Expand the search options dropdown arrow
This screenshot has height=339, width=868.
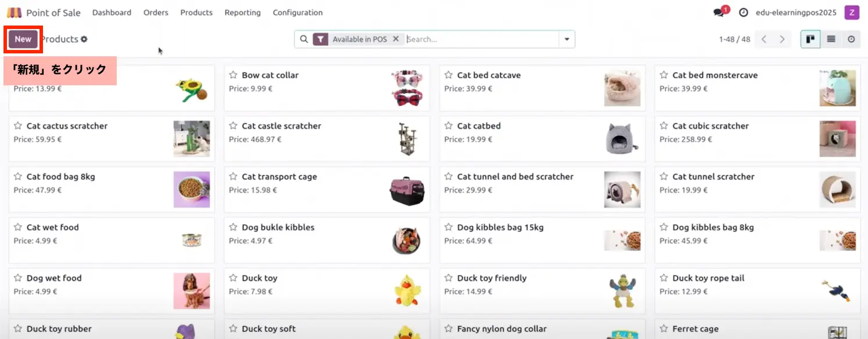click(x=566, y=39)
